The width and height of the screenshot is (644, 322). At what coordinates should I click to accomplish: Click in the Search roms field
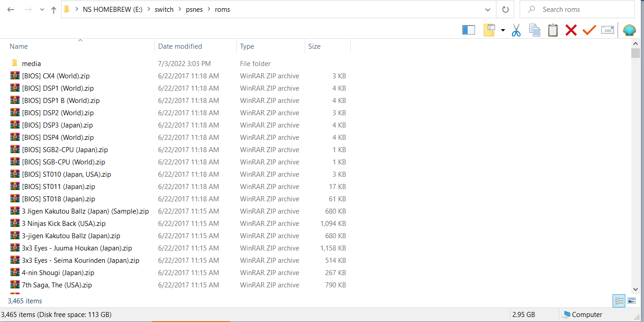click(577, 10)
